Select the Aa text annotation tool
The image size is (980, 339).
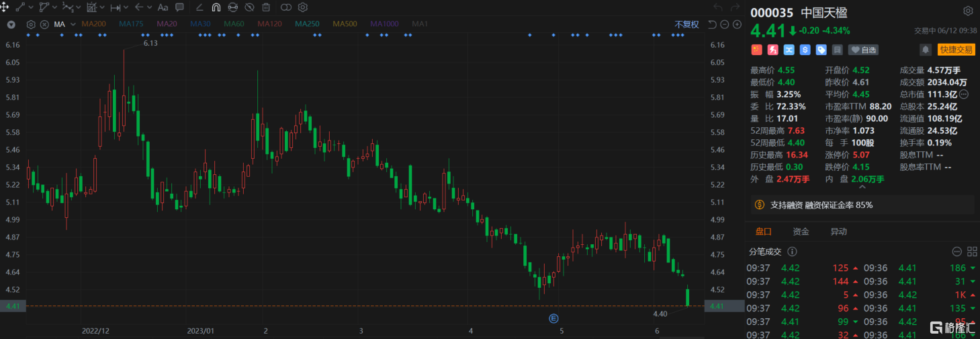[163, 7]
